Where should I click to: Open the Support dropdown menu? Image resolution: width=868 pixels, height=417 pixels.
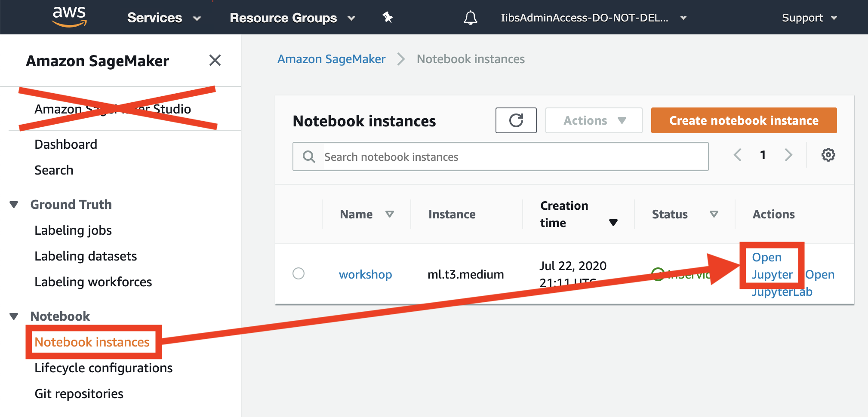(810, 18)
